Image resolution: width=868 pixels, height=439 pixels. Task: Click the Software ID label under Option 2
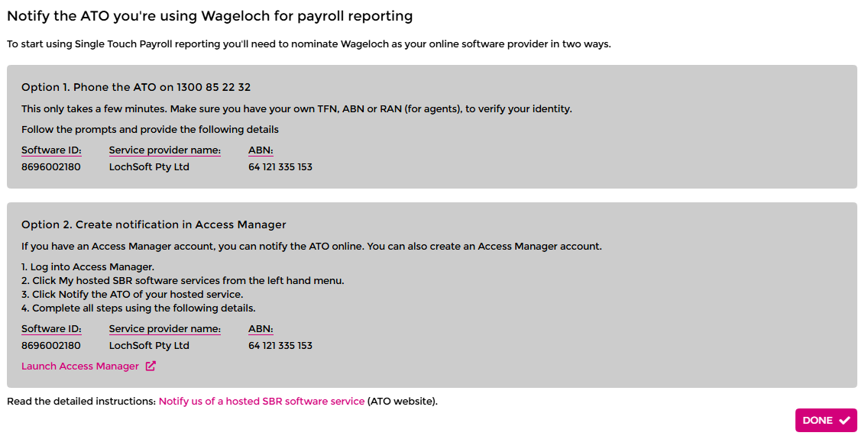[51, 329]
